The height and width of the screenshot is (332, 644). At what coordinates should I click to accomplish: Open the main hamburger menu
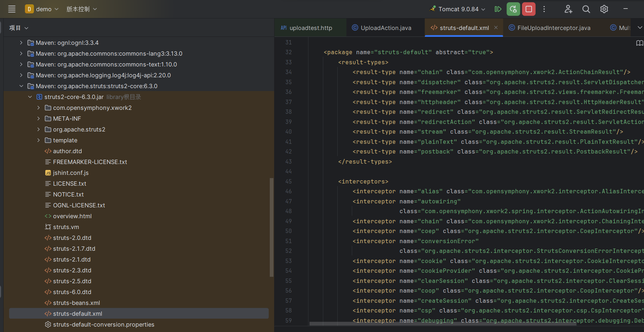[12, 9]
